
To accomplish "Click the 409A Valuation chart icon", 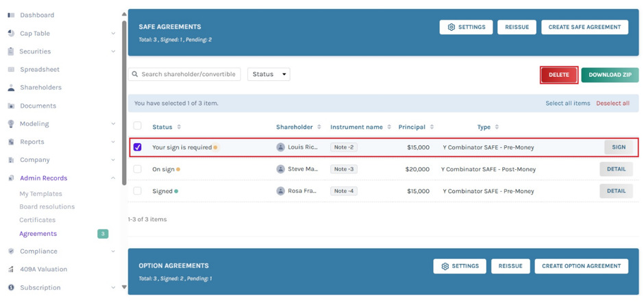I will (11, 269).
